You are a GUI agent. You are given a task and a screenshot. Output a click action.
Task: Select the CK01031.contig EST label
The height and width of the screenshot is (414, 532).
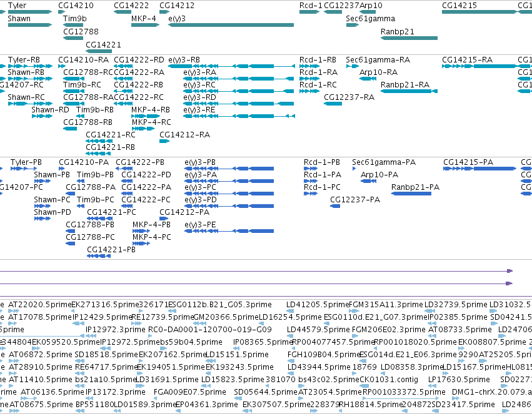389,380
